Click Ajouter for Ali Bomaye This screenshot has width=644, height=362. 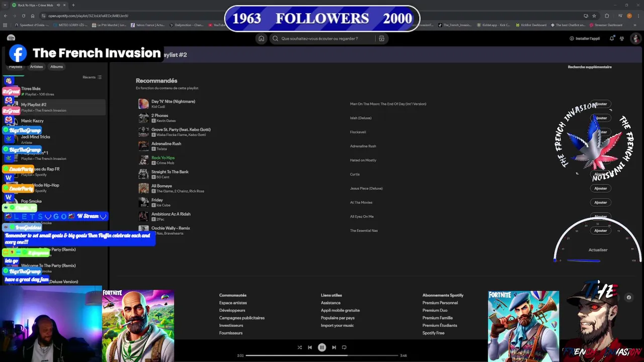point(600,189)
